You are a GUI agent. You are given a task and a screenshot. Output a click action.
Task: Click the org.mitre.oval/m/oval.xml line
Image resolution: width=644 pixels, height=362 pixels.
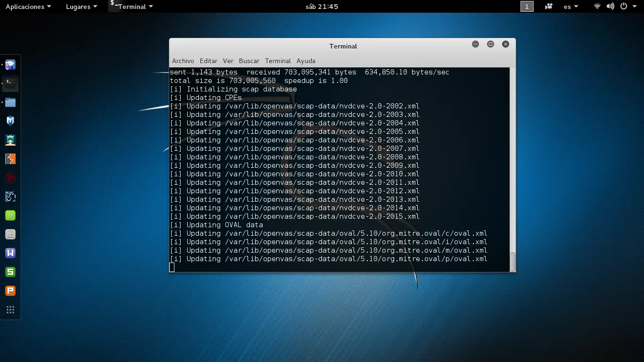tap(329, 250)
